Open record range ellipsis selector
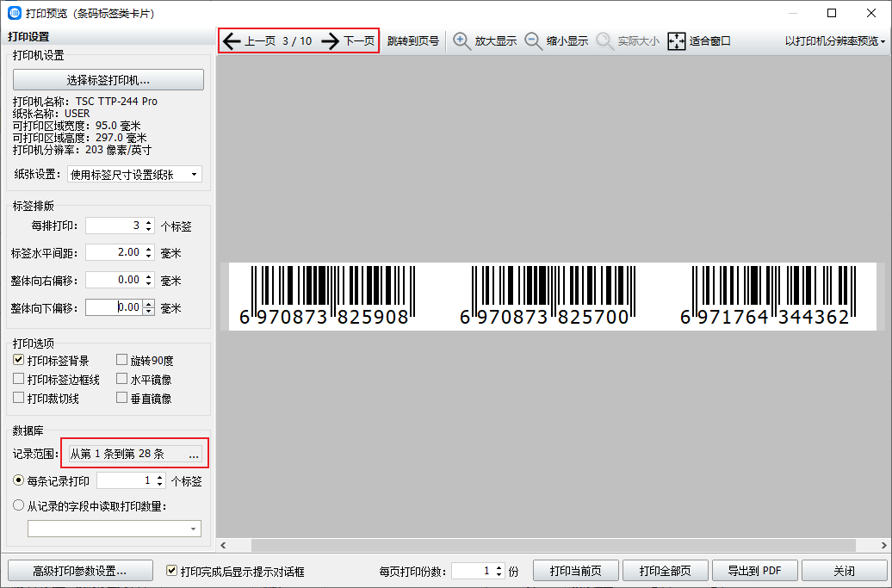 [x=194, y=454]
